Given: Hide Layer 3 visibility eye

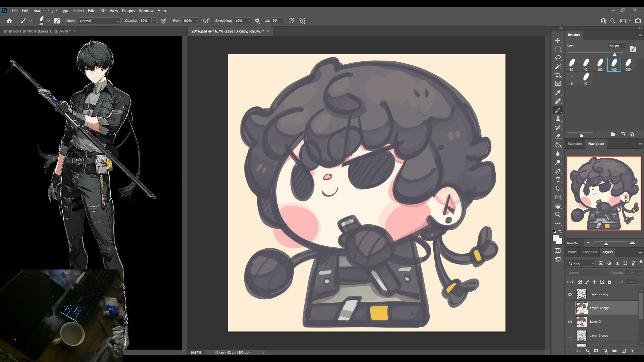Looking at the screenshot, I should pos(570,322).
